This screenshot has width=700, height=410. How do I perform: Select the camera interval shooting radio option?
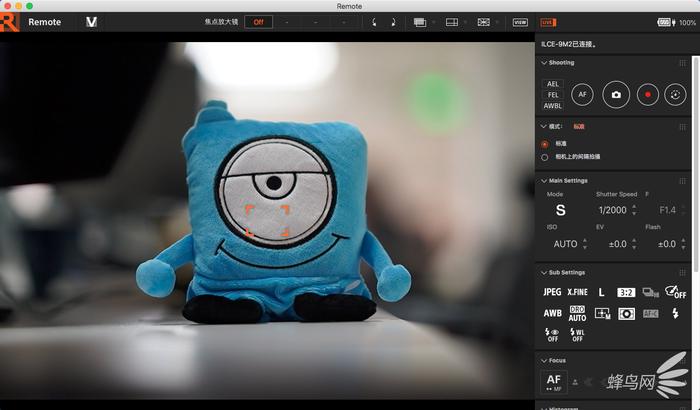tap(545, 157)
